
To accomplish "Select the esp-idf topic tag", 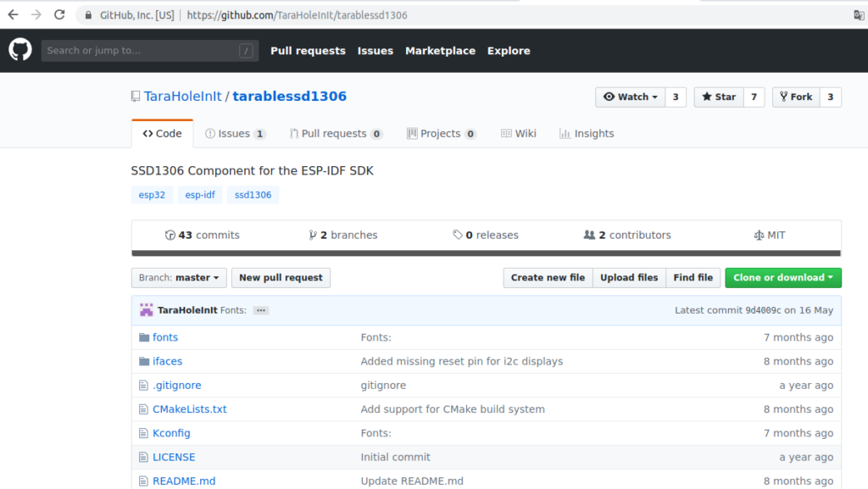I will click(x=200, y=195).
